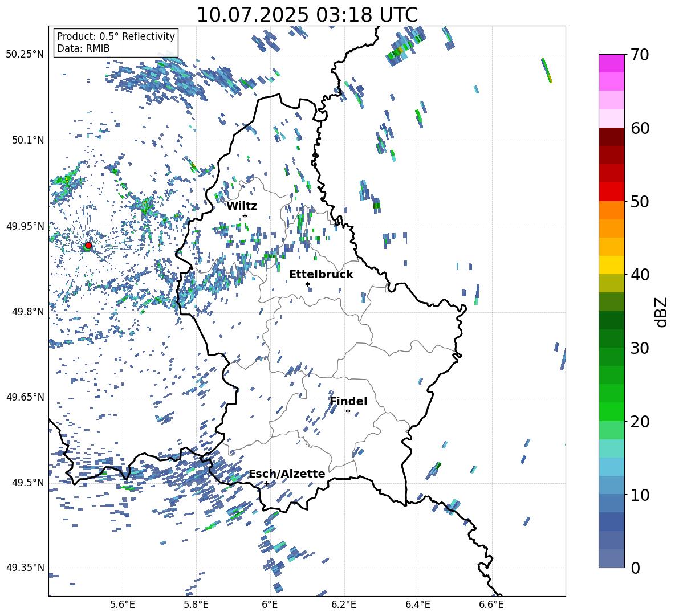This screenshot has width=675, height=616.
Task: Click the latitude label 49.95°N
Action: click(25, 226)
